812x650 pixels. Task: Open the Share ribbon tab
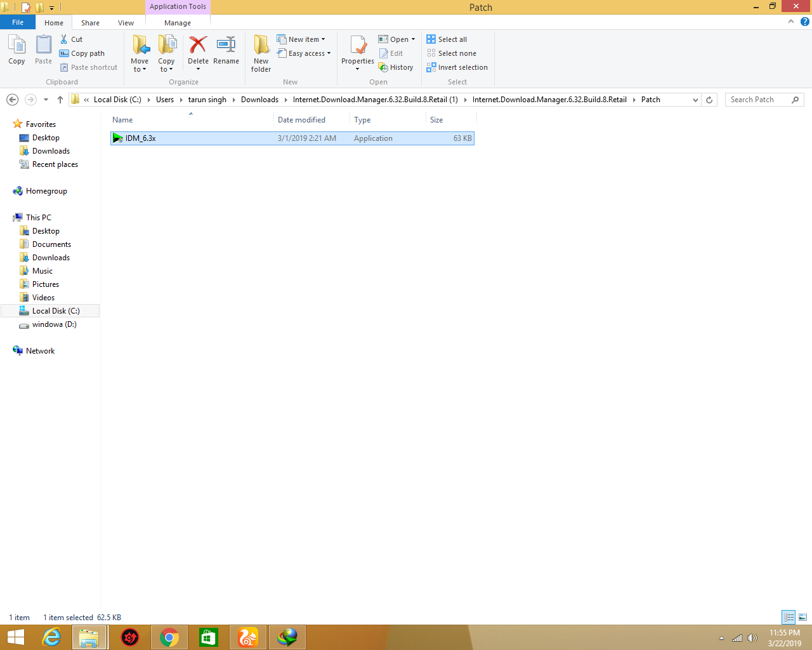click(90, 23)
